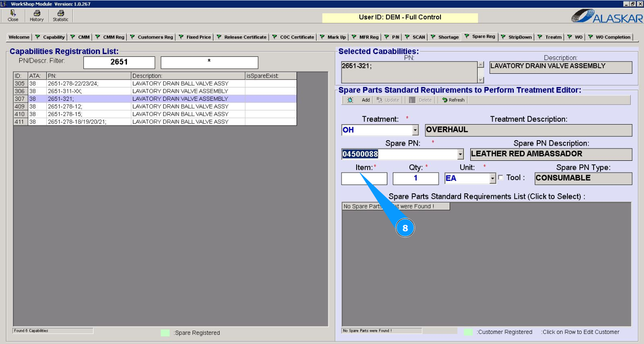644x344 pixels.
Task: Click the ID column header
Action: (21, 76)
